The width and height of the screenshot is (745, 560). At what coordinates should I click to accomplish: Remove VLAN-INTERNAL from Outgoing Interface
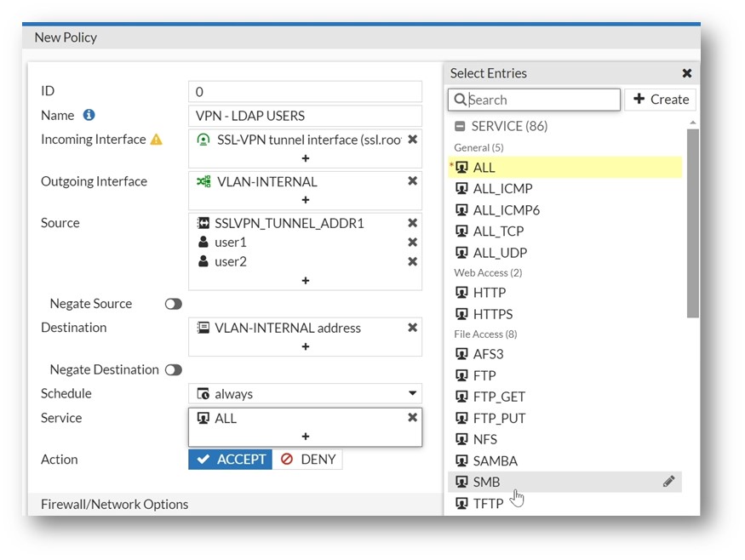click(412, 181)
